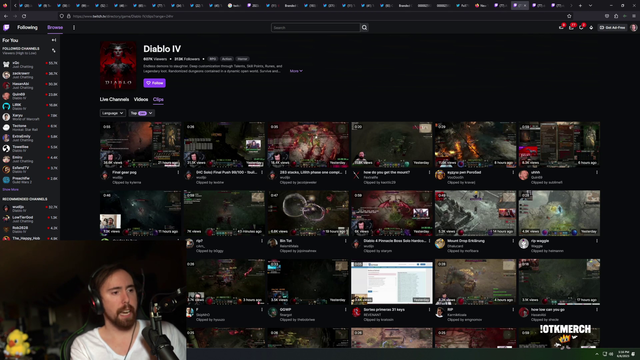Open the Following page in the top nav
This screenshot has height=360, width=640.
point(27,27)
